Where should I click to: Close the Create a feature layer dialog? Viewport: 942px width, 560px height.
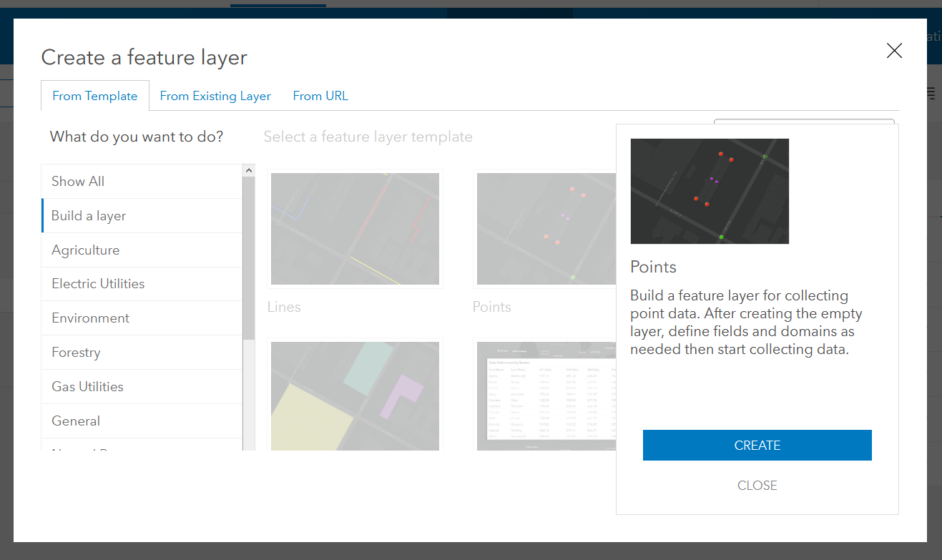(x=894, y=51)
